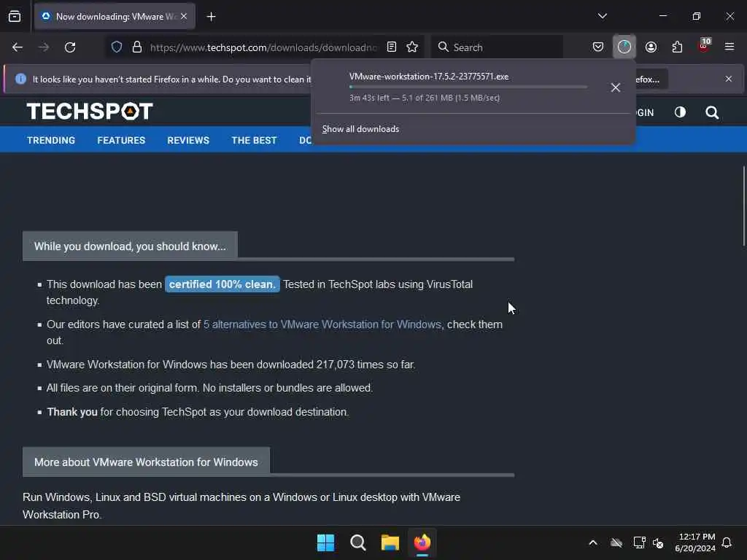Click the certified 100% clean badge
Viewport: 747px width, 560px height.
[x=222, y=285]
